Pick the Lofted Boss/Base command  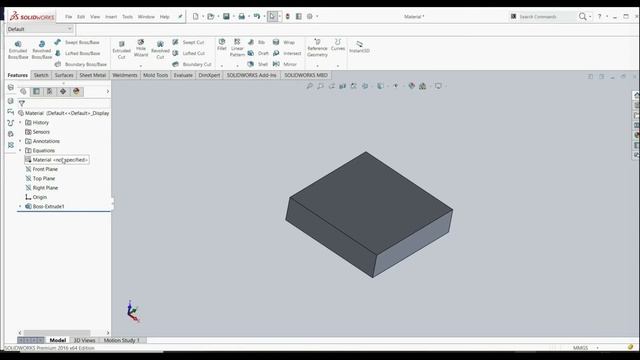tap(77, 53)
